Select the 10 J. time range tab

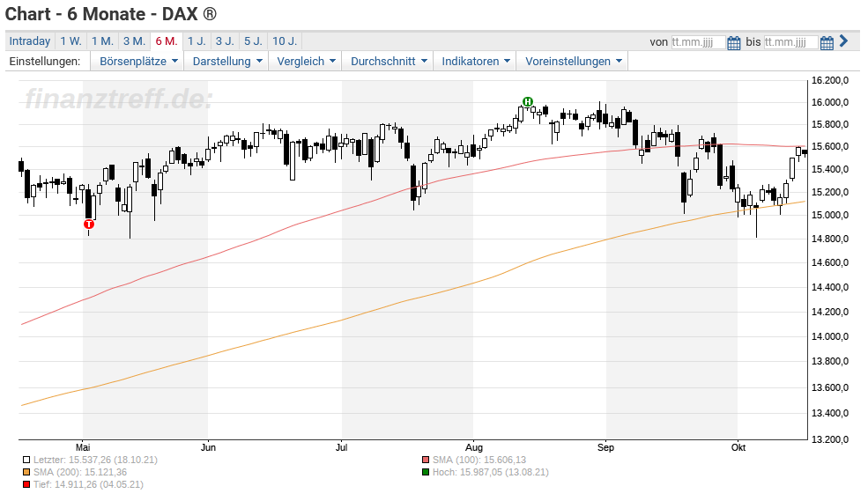(285, 41)
